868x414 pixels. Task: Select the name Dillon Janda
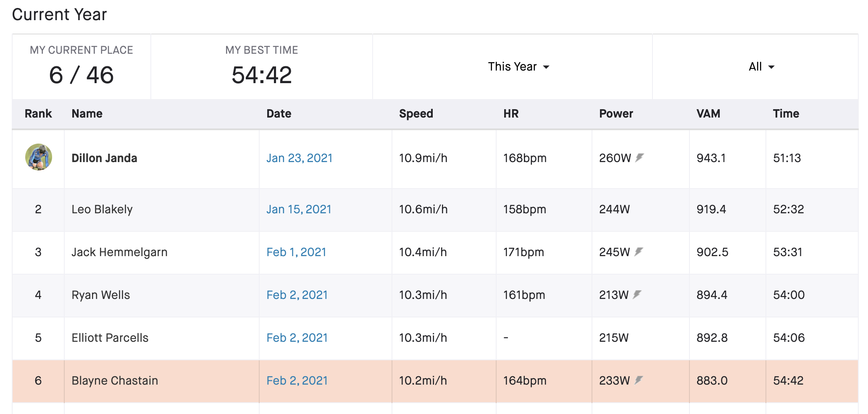(x=104, y=158)
